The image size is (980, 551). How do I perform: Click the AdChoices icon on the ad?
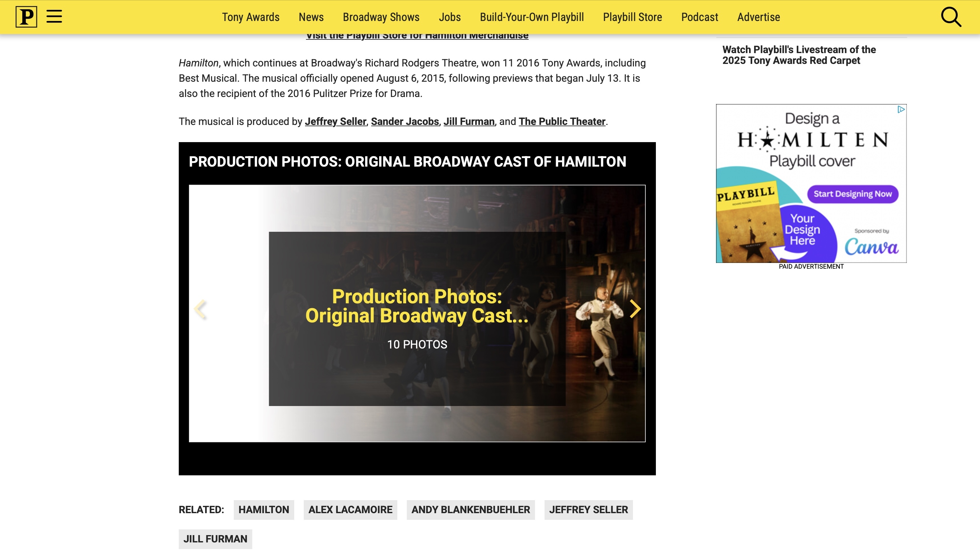pos(901,109)
